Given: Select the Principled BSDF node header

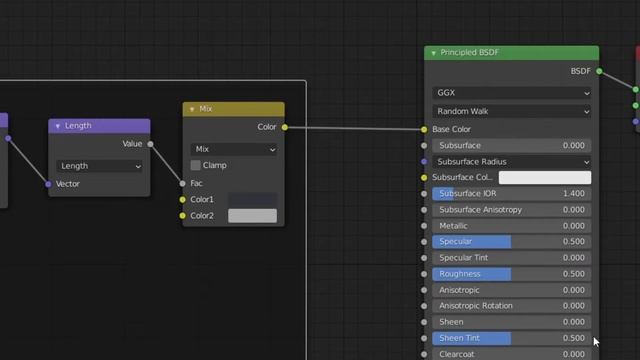Looking at the screenshot, I should (511, 53).
